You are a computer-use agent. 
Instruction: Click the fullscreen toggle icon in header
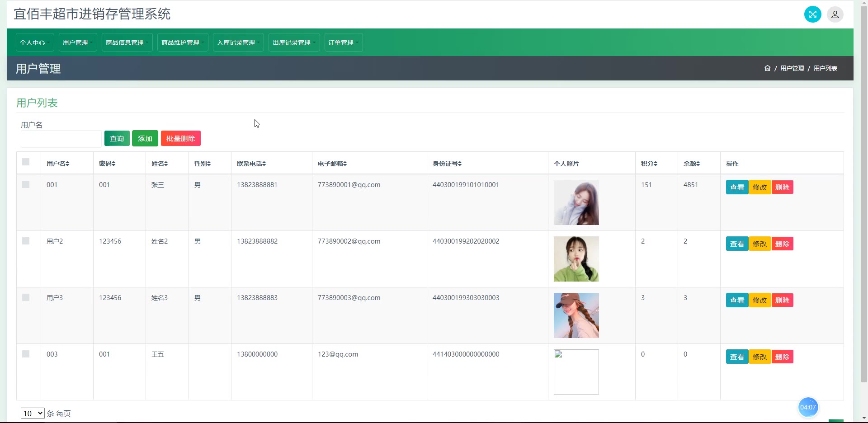[x=812, y=14]
